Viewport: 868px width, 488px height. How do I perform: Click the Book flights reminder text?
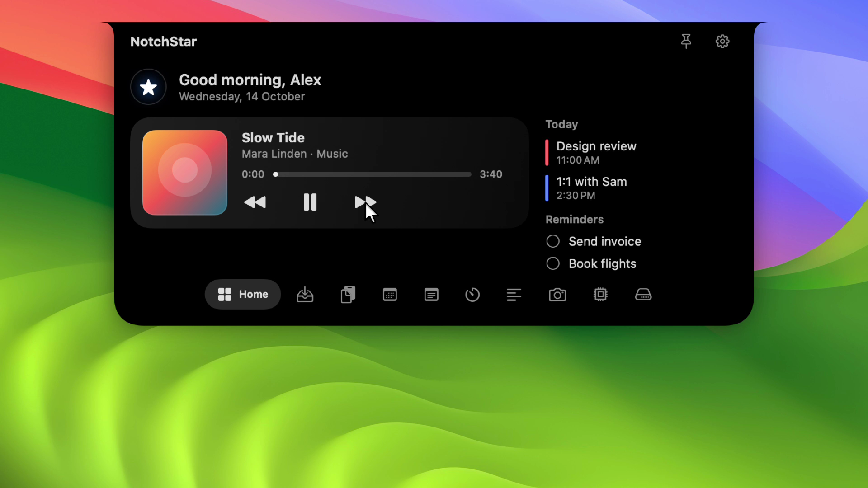pyautogui.click(x=602, y=263)
